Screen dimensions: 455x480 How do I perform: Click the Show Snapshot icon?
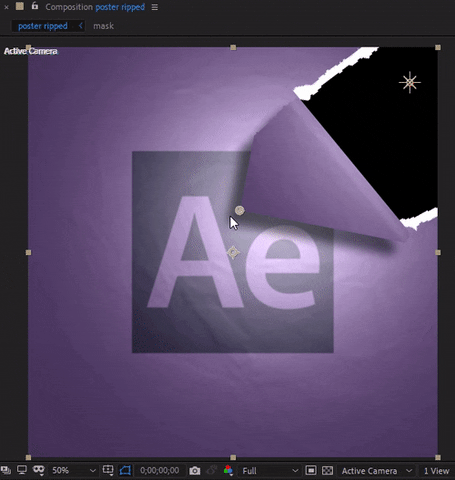(x=211, y=471)
